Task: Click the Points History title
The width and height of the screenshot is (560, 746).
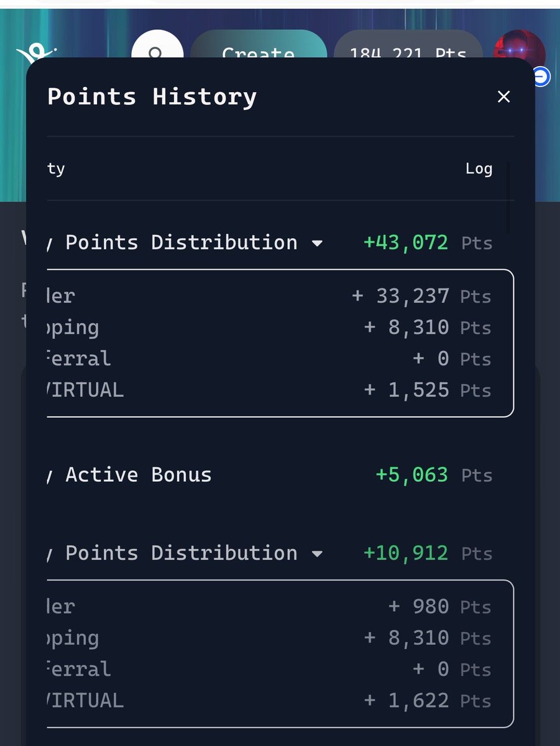Action: (x=152, y=96)
